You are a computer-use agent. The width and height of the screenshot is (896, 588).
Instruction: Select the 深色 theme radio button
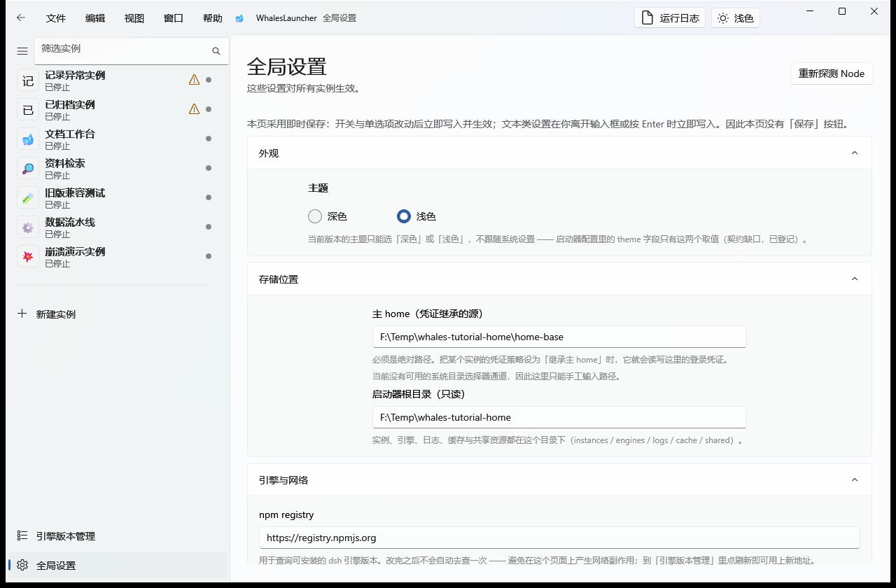pyautogui.click(x=315, y=216)
